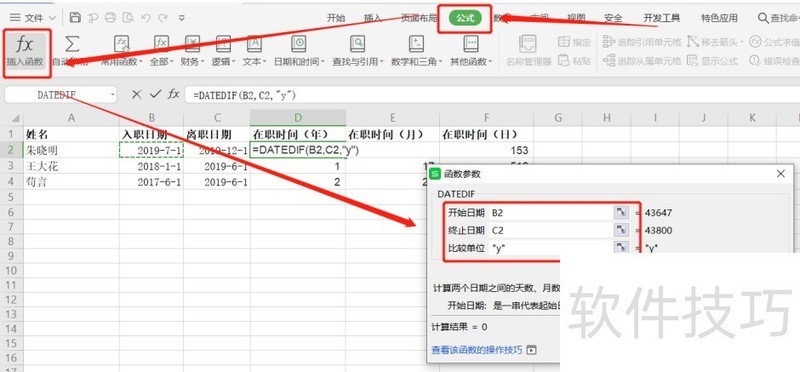Click 错误检查 error checking
Image resolution: width=800 pixels, height=372 pixels.
(774, 61)
